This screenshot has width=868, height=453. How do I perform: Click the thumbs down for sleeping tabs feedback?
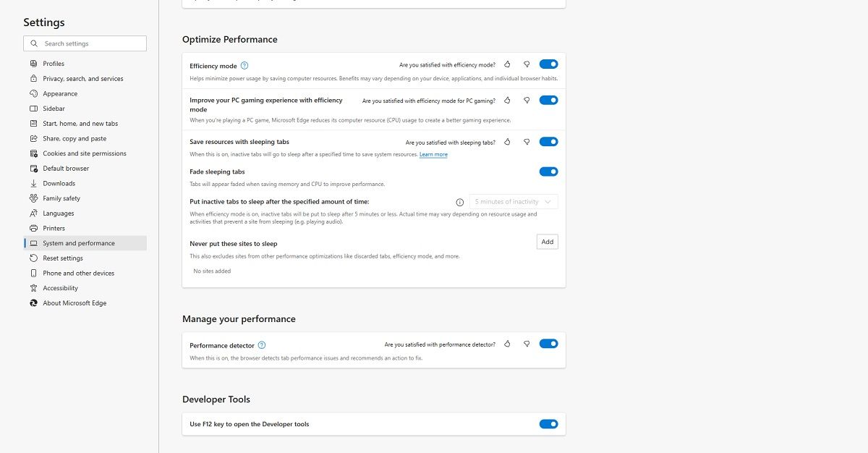(x=527, y=142)
